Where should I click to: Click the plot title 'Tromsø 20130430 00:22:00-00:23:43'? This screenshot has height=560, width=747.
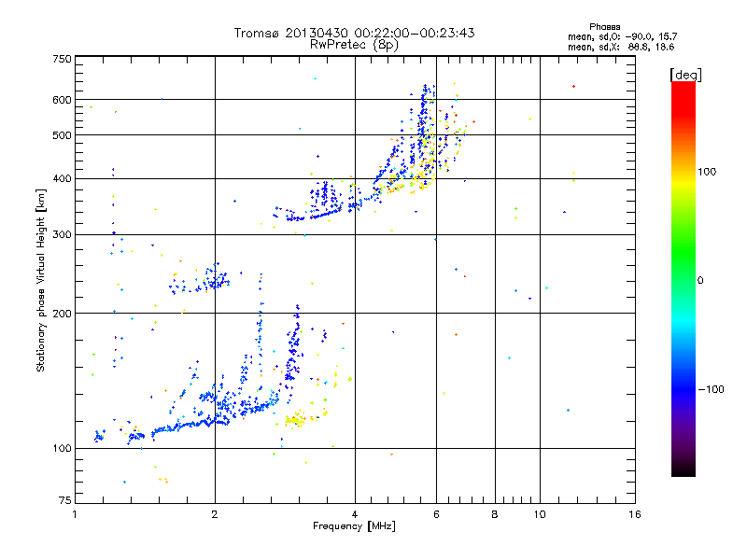click(x=354, y=33)
